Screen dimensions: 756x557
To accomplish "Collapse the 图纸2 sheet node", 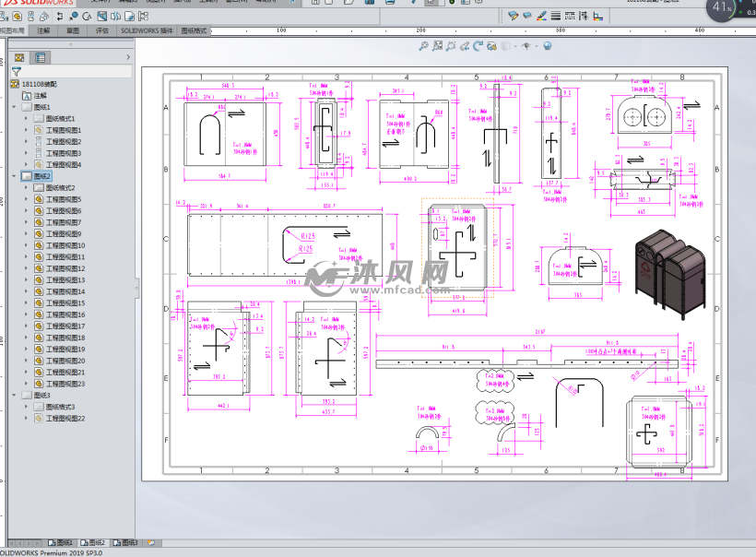I will click(14, 176).
